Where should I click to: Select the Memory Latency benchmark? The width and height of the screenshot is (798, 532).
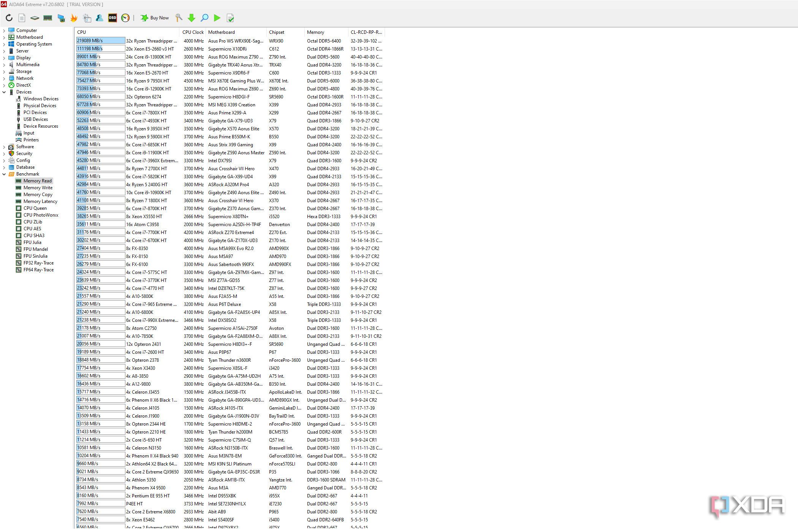coord(40,201)
